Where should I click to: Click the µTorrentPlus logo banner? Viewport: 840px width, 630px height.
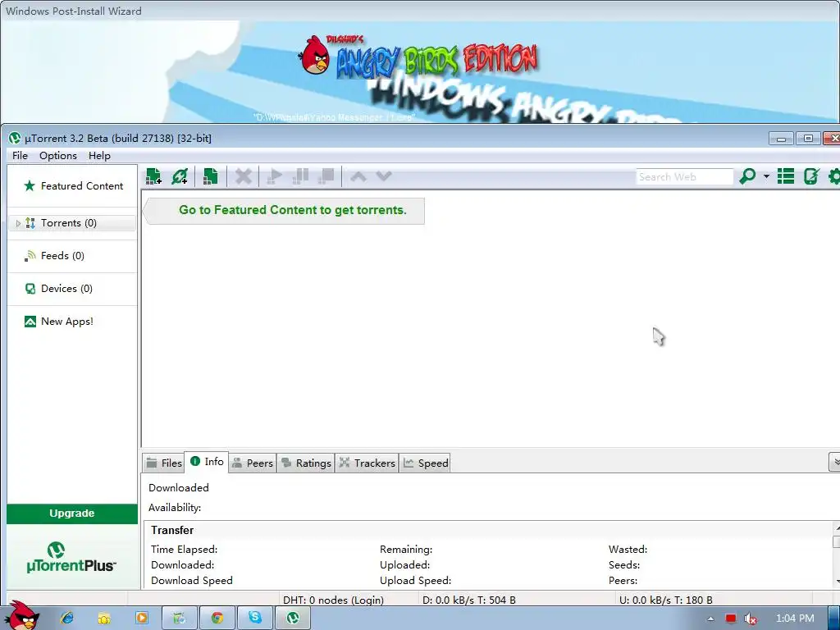pyautogui.click(x=72, y=557)
